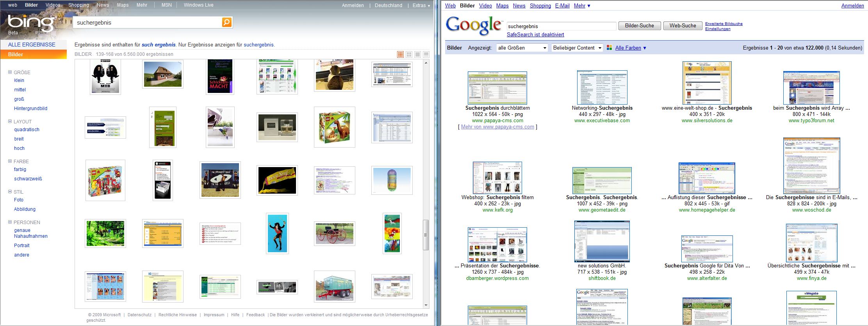Open the Schicksalsmacht book cover thumbnail
868x326 pixels.
(220, 77)
